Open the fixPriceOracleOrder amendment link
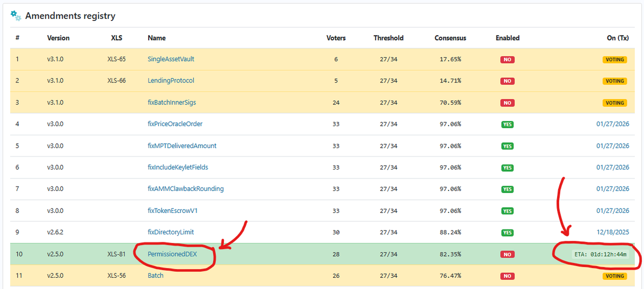Viewport: 644px width, 289px height. click(175, 124)
